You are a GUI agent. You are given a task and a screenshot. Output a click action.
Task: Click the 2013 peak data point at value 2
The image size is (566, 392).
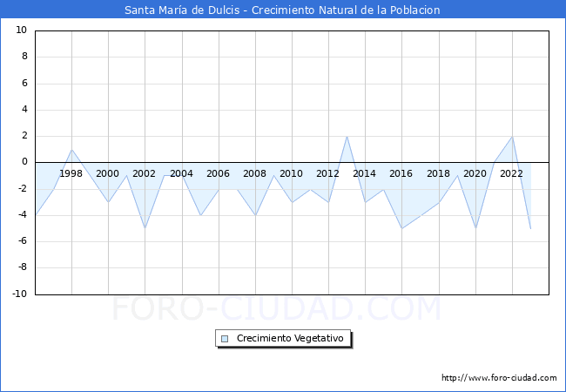tap(347, 137)
